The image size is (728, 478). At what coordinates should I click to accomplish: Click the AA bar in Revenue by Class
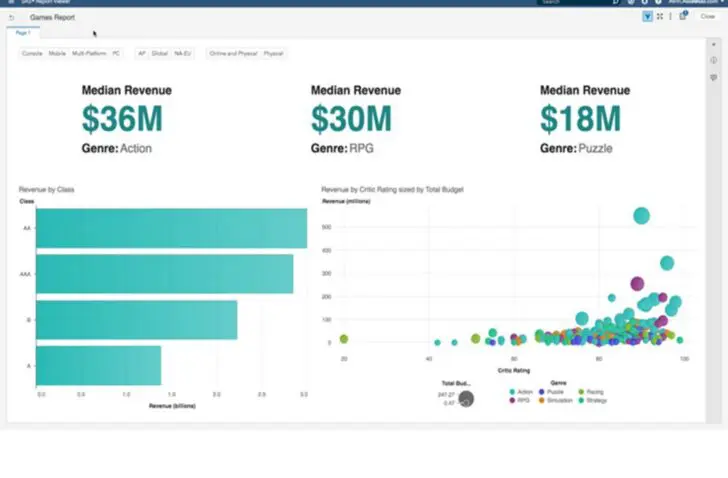(x=171, y=228)
